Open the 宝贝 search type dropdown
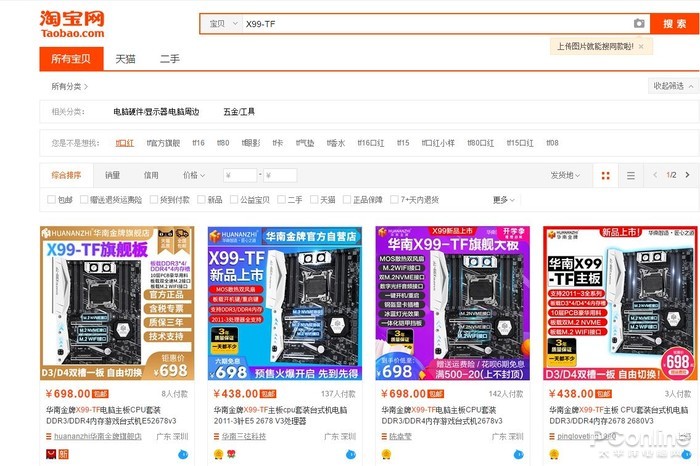 222,24
